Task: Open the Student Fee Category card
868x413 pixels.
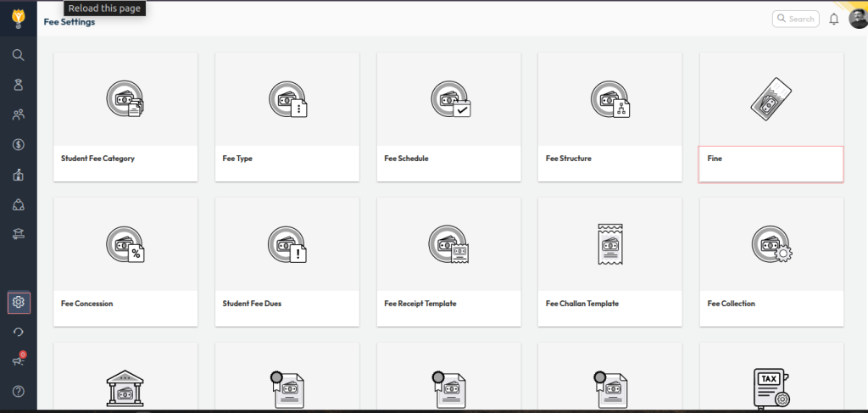Action: (125, 117)
